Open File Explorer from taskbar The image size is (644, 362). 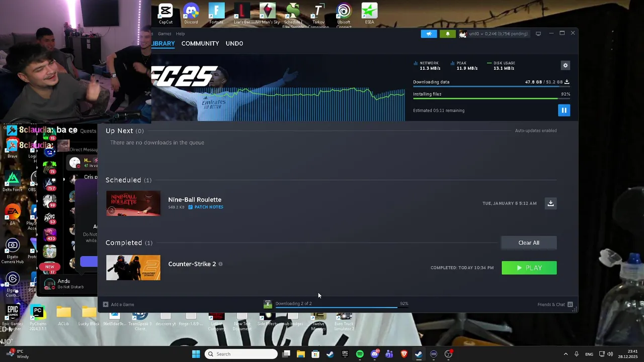coord(301,354)
